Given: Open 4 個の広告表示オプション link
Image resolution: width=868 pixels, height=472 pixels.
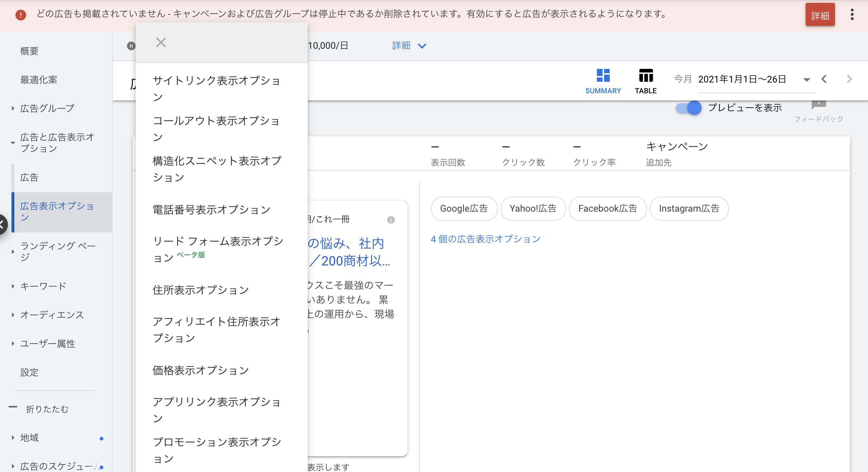Looking at the screenshot, I should 485,239.
